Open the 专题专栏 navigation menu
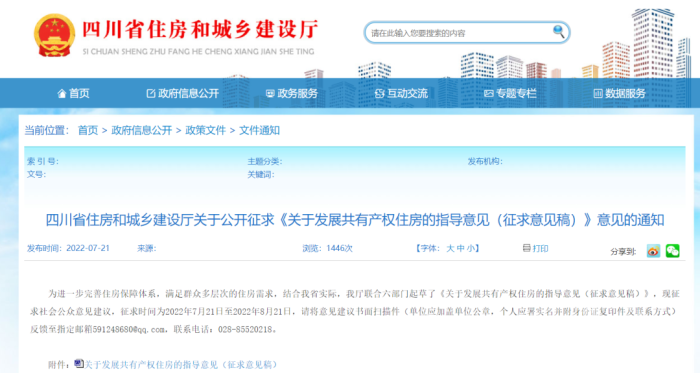Image resolution: width=700 pixels, height=373 pixels. coord(510,93)
